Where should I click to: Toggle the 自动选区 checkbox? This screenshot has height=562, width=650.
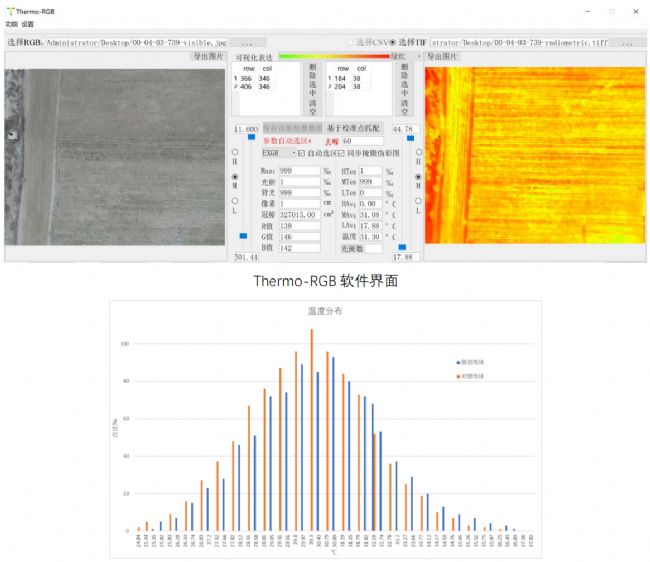[x=303, y=153]
